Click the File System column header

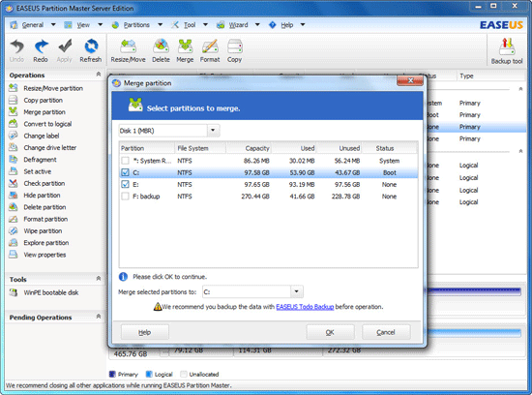click(x=200, y=148)
